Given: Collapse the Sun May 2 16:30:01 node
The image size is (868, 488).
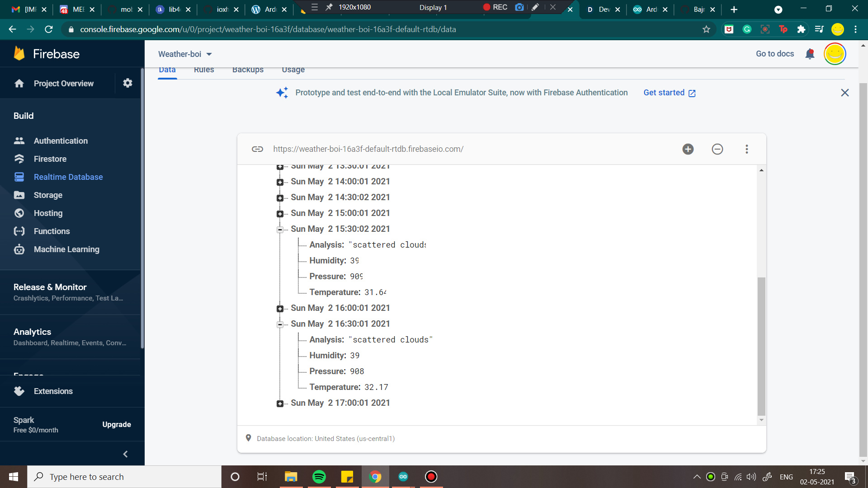Looking at the screenshot, I should point(280,324).
